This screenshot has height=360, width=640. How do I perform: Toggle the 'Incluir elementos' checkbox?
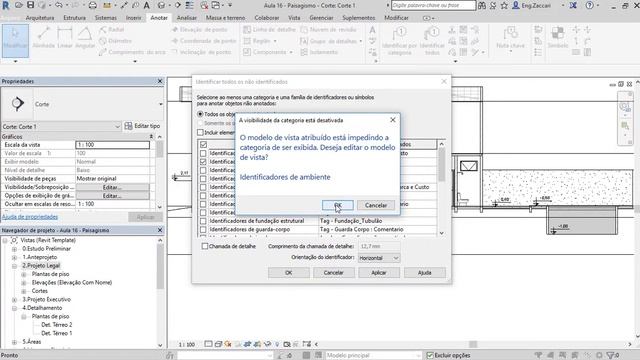coord(200,132)
